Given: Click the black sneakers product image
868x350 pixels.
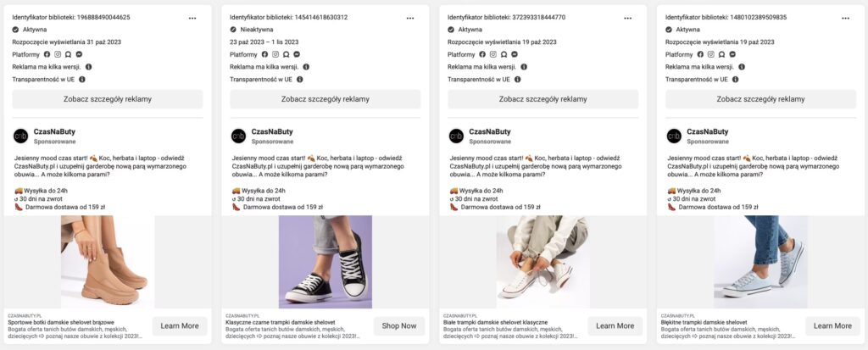Looking at the screenshot, I should coord(325,261).
